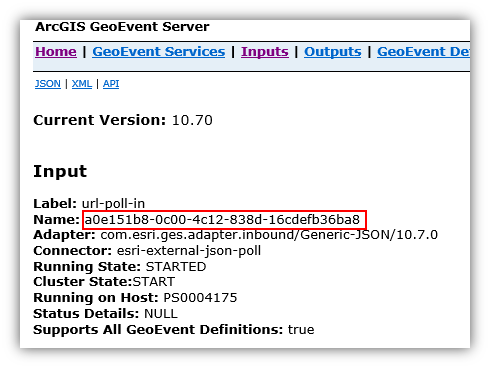The height and width of the screenshot is (368, 490).
Task: Click the Input heading
Action: 60,172
